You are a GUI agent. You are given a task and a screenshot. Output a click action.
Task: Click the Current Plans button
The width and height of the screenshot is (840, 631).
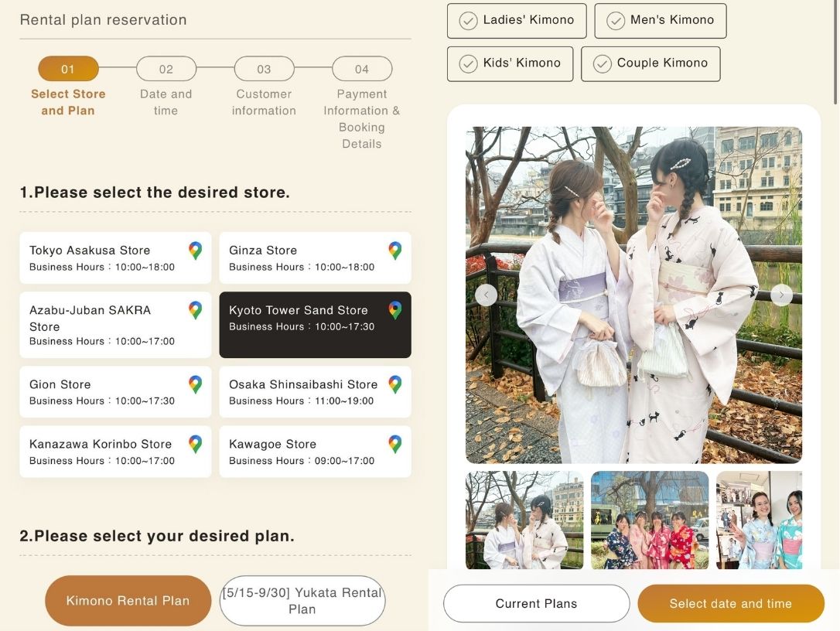(536, 603)
